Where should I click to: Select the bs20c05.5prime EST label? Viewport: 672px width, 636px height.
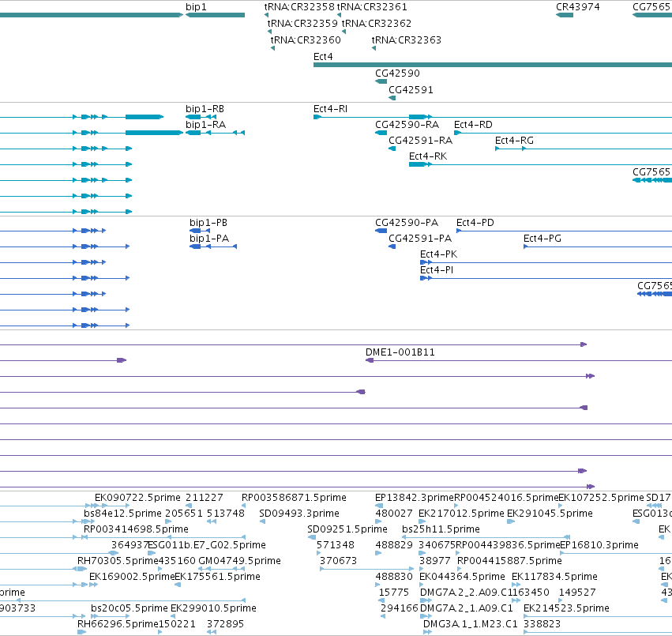coord(130,608)
